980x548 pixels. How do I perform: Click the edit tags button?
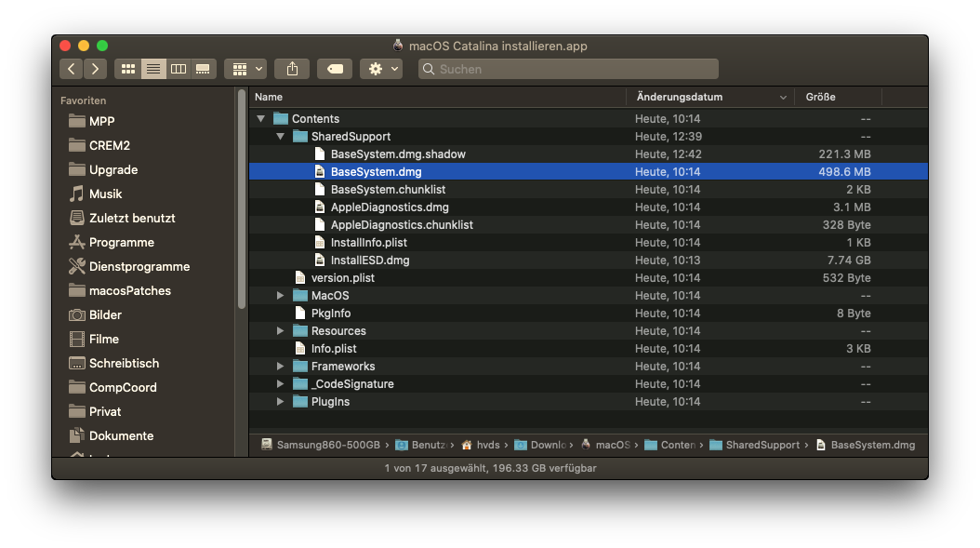335,69
